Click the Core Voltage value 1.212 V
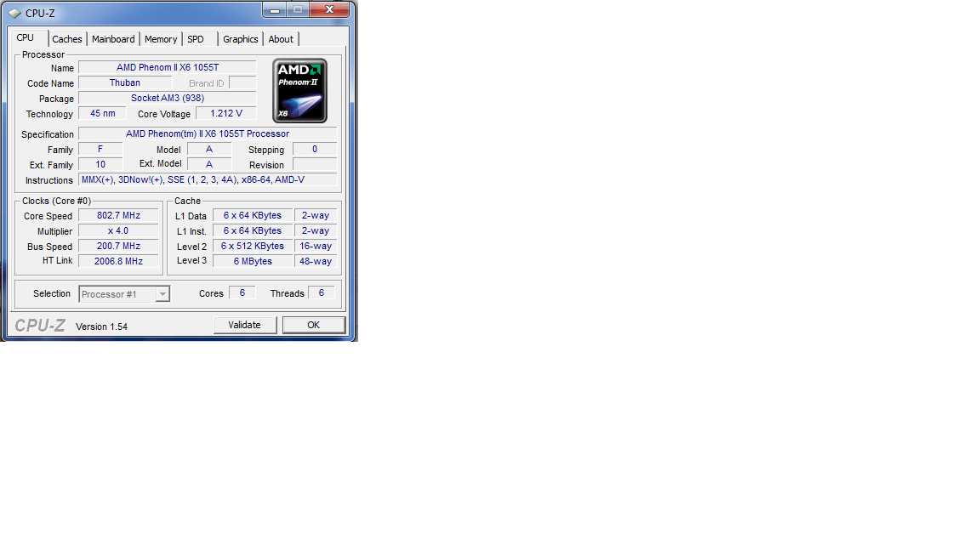The image size is (980, 551). [226, 113]
